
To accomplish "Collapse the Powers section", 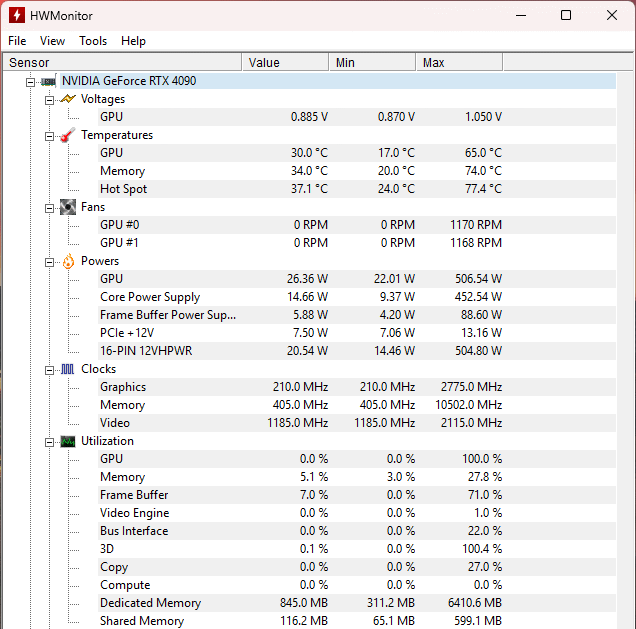I will 49,261.
